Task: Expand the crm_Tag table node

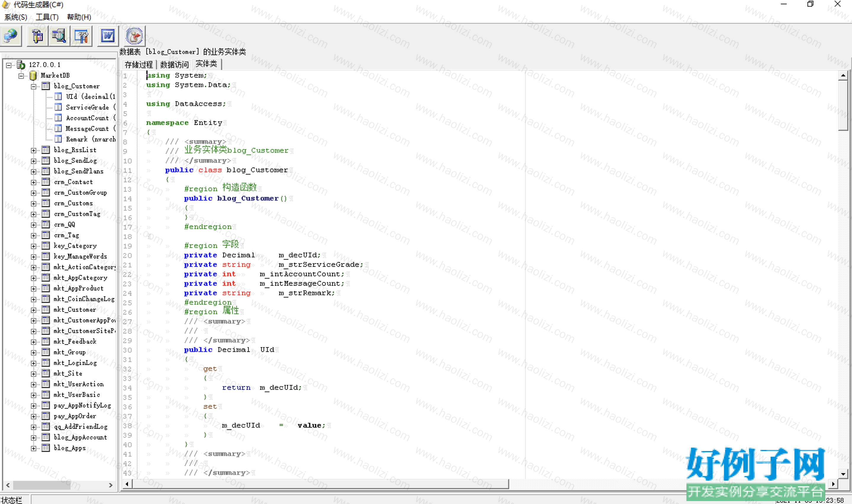Action: pos(33,235)
